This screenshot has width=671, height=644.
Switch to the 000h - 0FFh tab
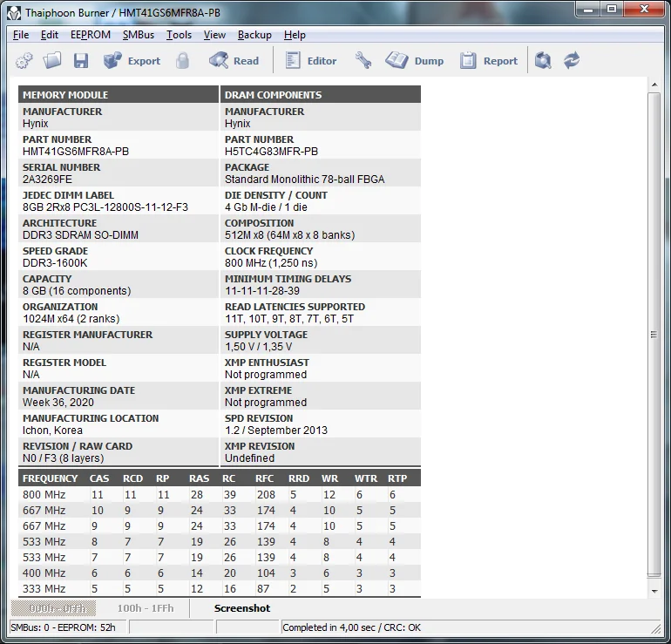(x=53, y=608)
